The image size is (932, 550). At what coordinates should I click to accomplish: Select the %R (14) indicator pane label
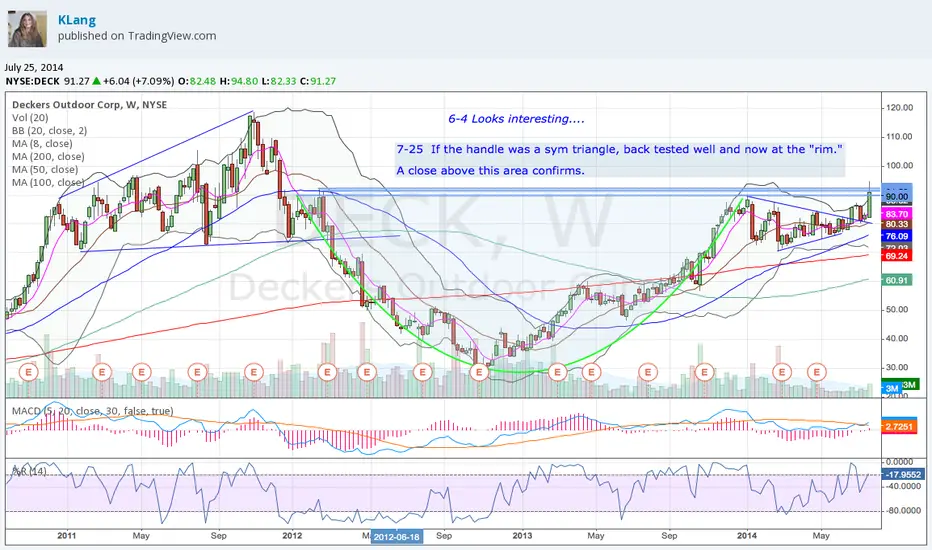pyautogui.click(x=29, y=471)
